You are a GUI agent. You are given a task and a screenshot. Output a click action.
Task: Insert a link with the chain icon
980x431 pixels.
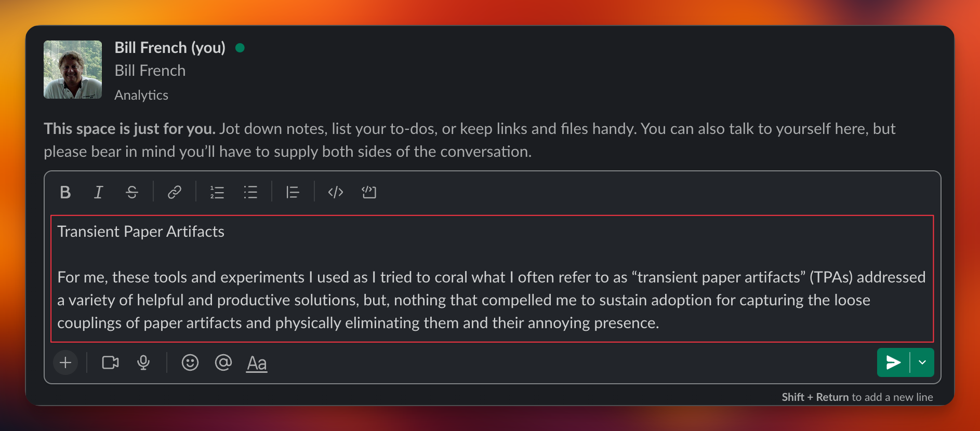tap(175, 192)
